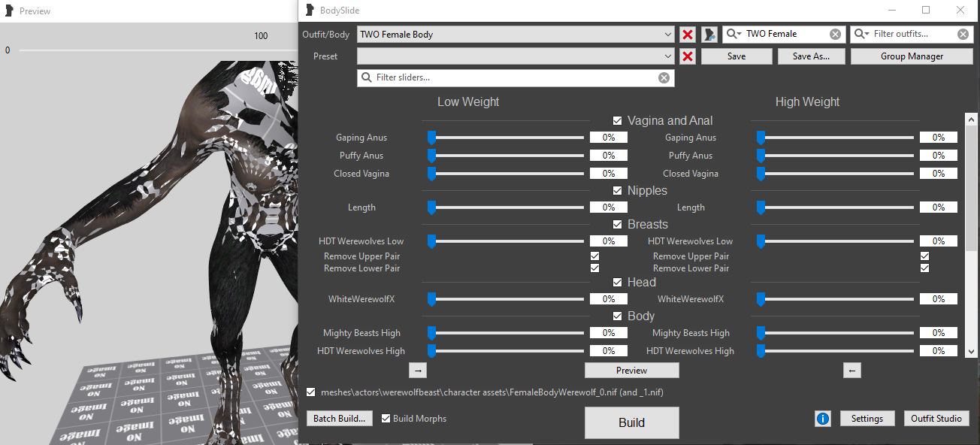Adjust high weight Puffy Anus slider
The image size is (980, 445).
(x=836, y=156)
